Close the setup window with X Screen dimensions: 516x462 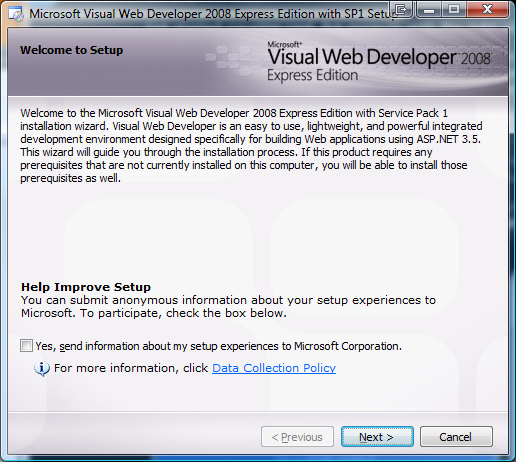point(487,9)
